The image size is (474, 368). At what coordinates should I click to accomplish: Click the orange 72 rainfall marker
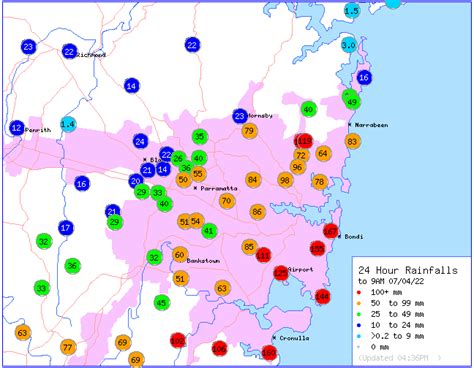[301, 155]
